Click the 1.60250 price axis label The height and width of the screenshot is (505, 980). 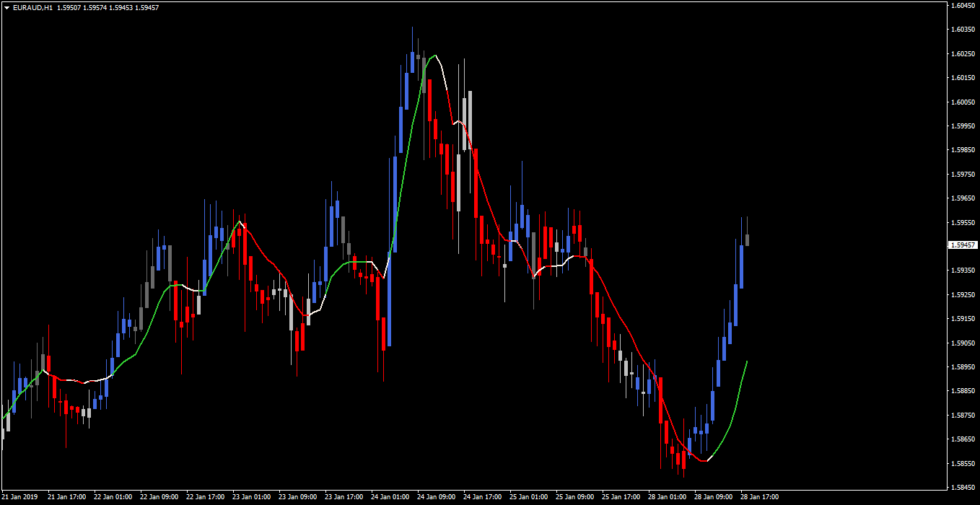tap(962, 53)
